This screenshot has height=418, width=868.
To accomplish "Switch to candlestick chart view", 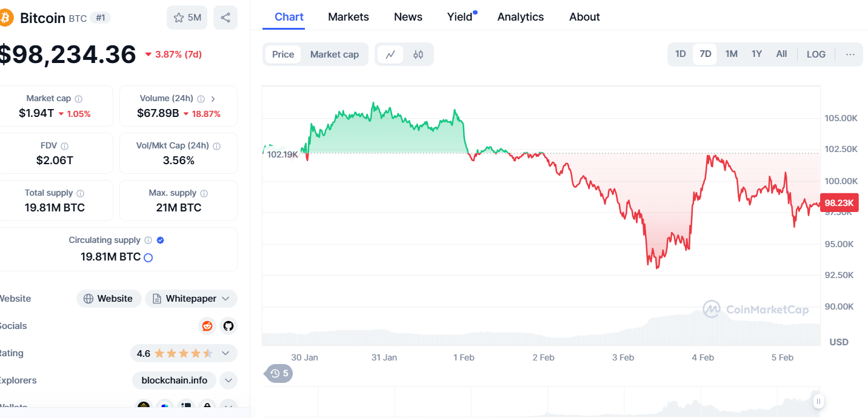I will (x=418, y=55).
